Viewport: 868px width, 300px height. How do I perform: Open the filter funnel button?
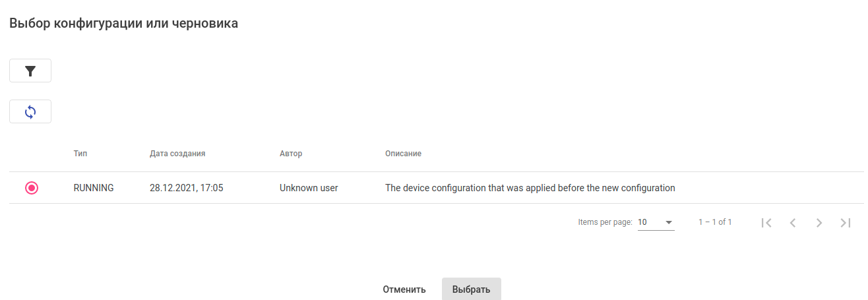click(30, 71)
